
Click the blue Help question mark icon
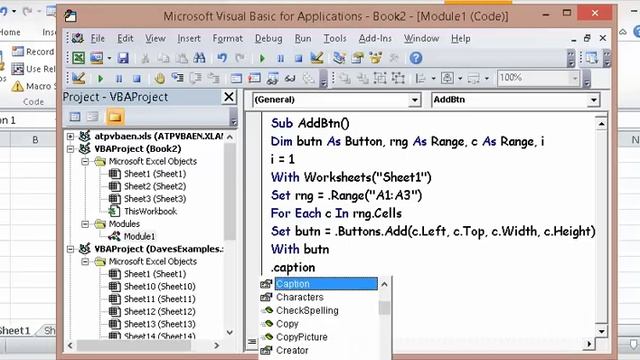click(416, 58)
